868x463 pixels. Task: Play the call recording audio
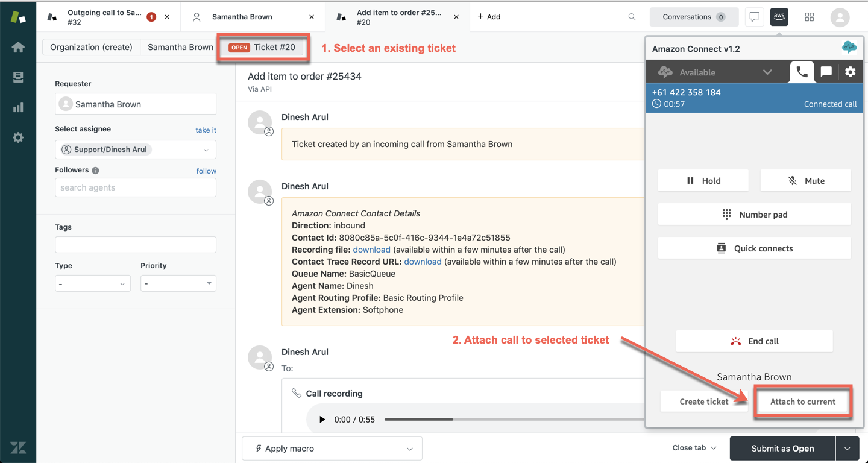(322, 420)
